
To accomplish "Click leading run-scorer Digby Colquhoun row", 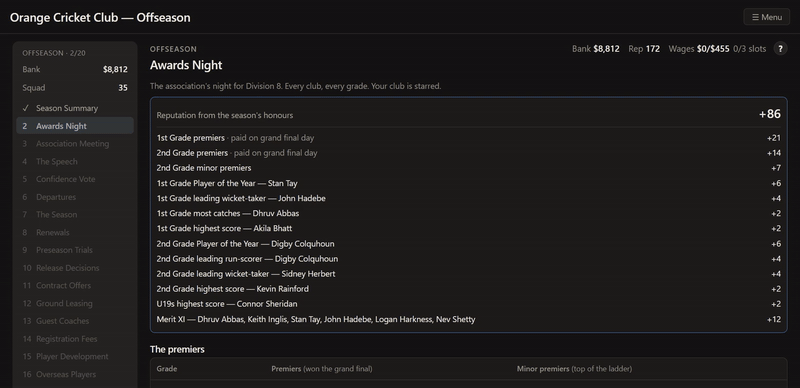I will [468, 259].
